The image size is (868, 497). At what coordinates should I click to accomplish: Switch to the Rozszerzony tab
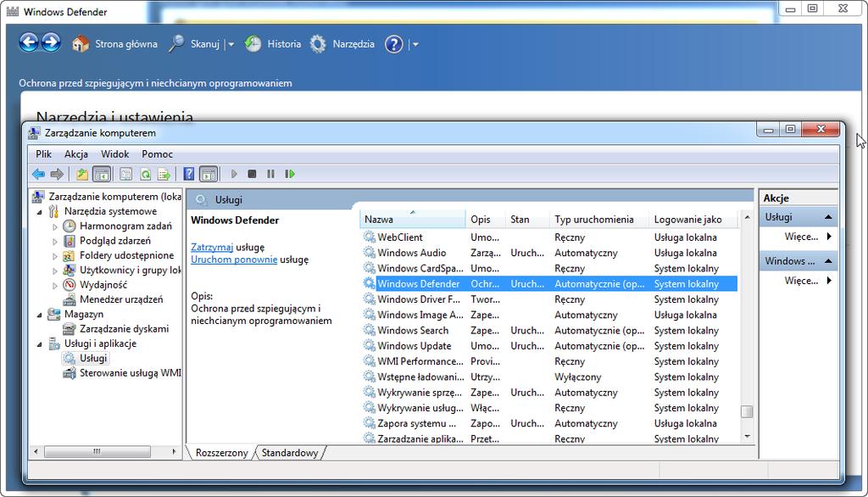[x=221, y=453]
